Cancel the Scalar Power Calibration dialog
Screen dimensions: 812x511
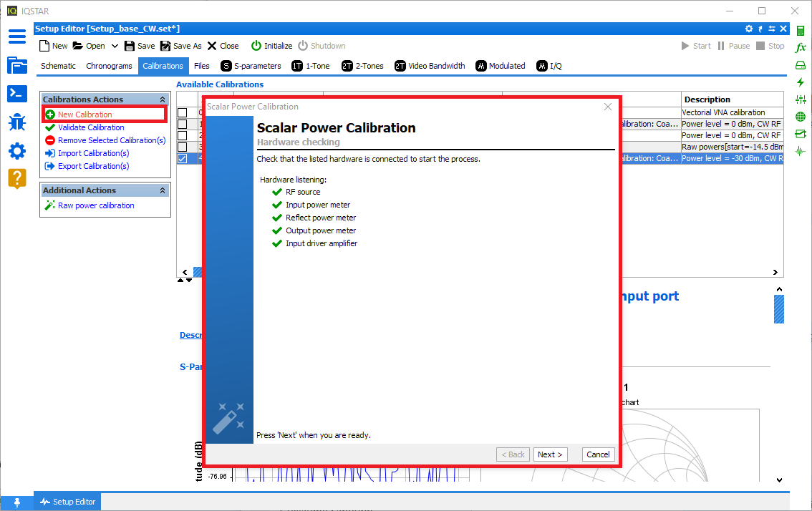[x=598, y=454]
